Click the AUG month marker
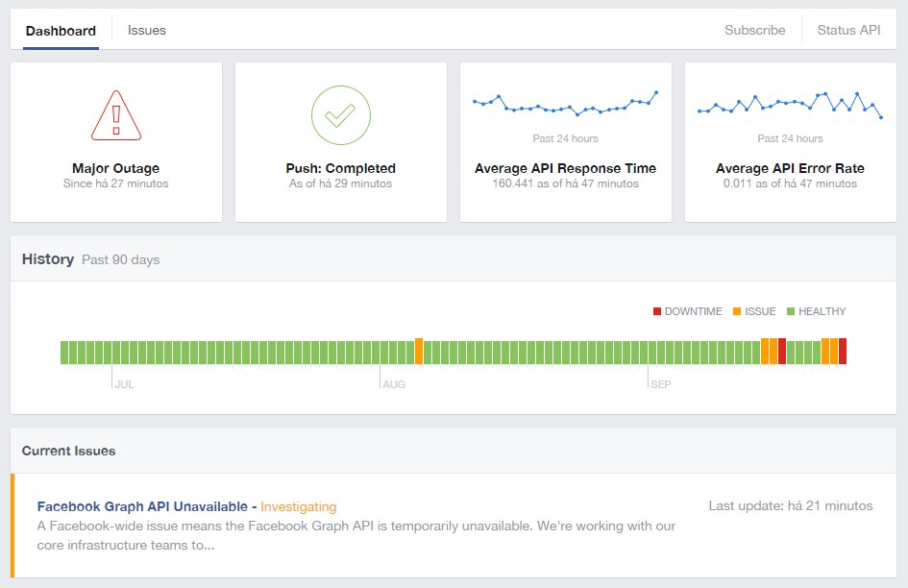 (394, 384)
